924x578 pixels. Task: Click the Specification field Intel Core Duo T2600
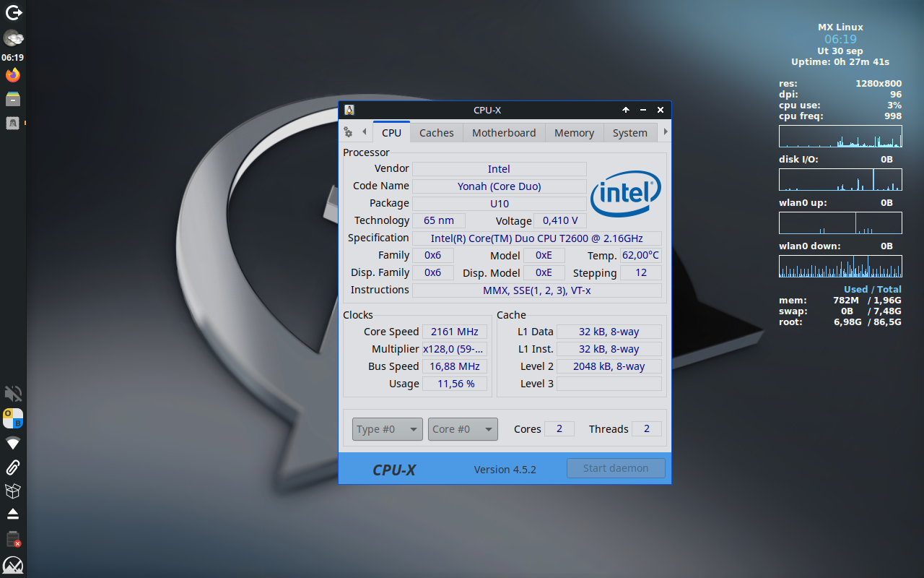[x=536, y=238]
